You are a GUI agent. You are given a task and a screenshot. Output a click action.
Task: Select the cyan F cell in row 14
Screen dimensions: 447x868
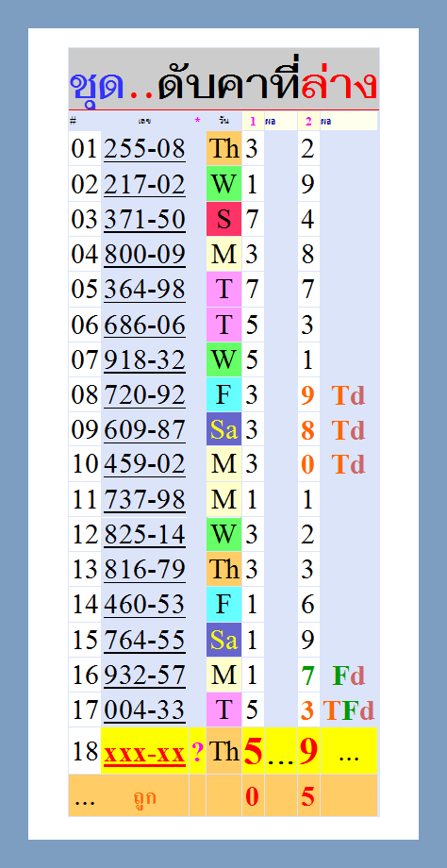224,604
